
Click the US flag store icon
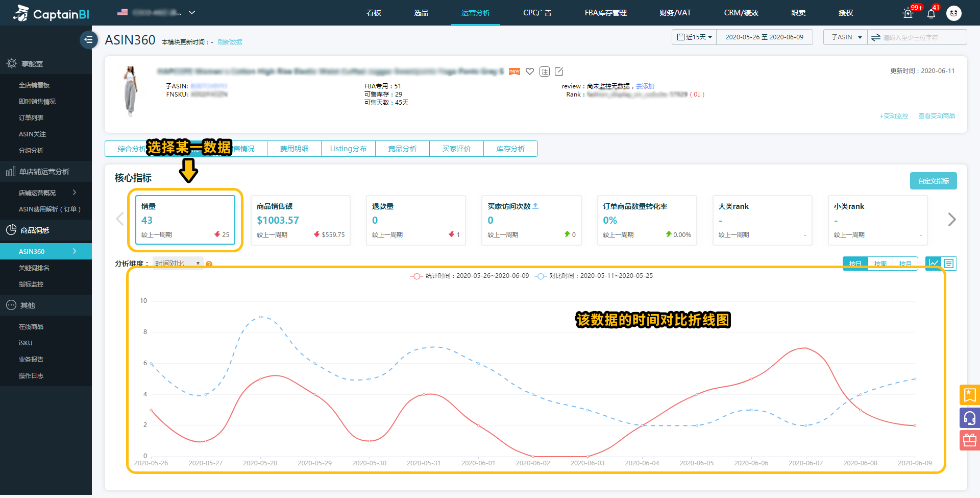click(122, 12)
